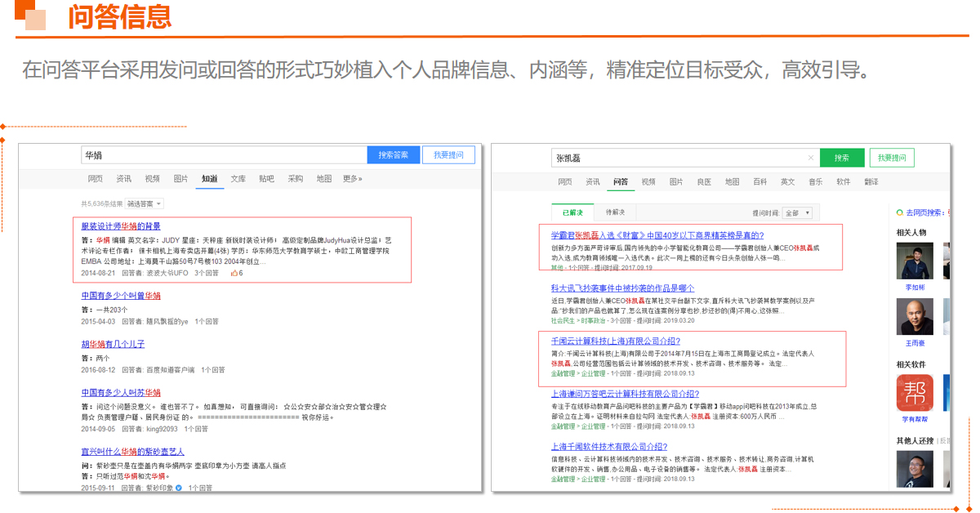Click the blue-outlined 我要提问 button

click(x=448, y=154)
